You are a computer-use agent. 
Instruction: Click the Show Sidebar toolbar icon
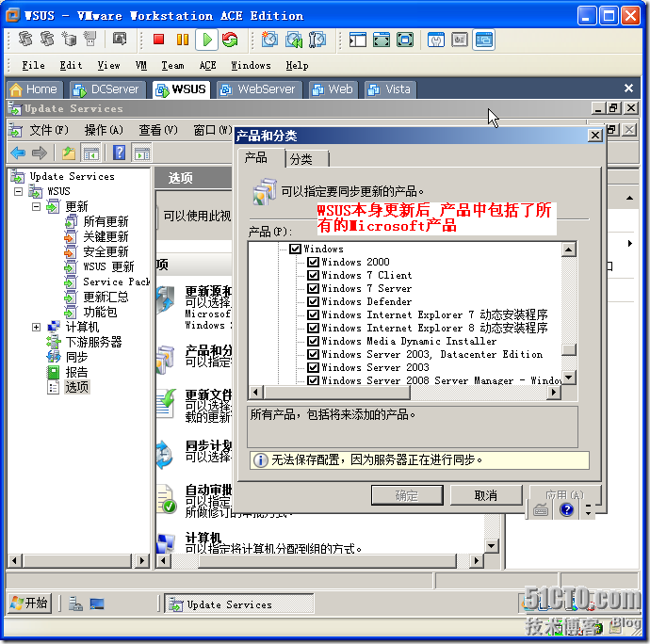(357, 40)
